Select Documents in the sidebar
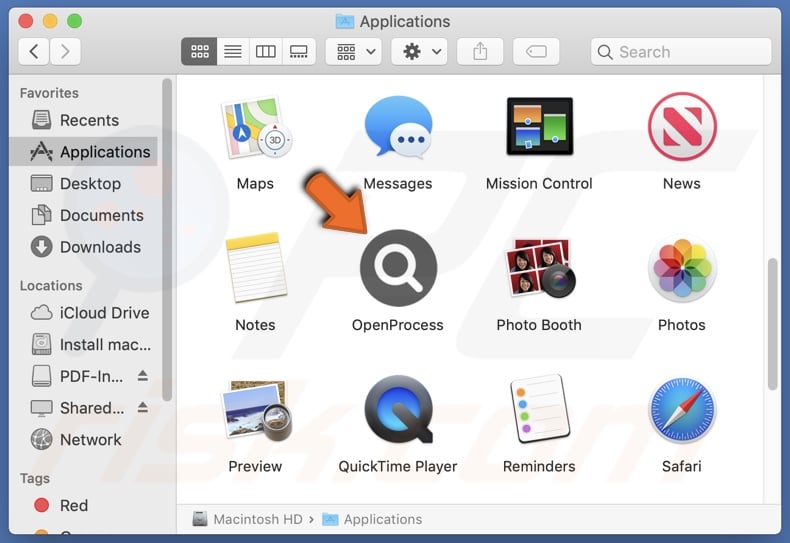 point(83,215)
